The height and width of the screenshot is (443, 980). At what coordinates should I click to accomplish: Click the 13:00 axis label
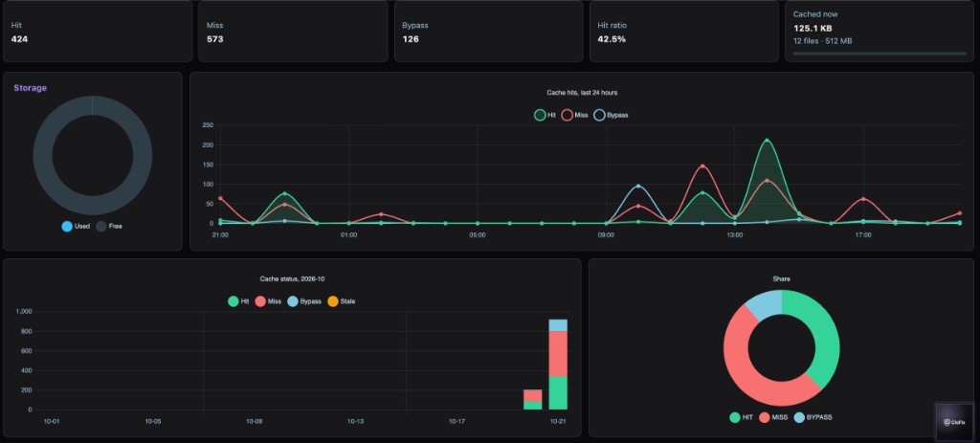pyautogui.click(x=734, y=235)
